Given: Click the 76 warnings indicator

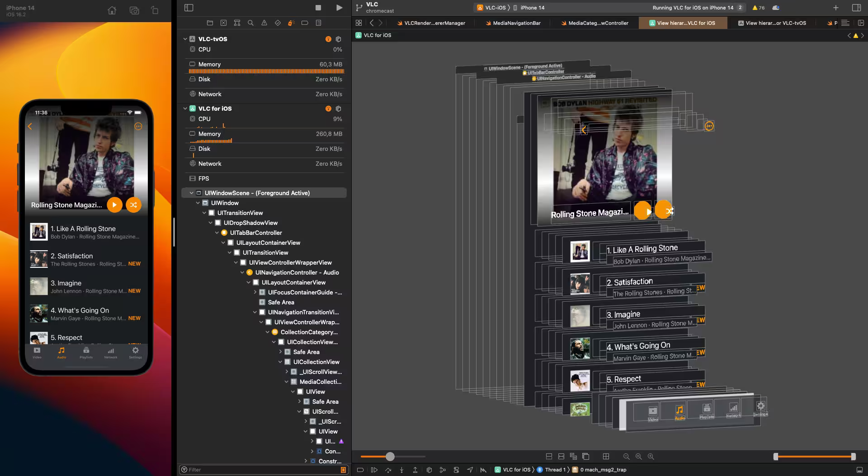Looking at the screenshot, I should (759, 8).
